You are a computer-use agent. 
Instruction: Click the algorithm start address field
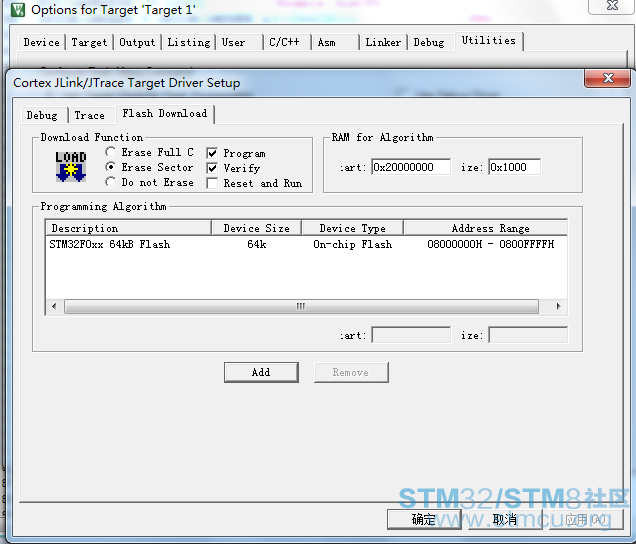pos(411,335)
